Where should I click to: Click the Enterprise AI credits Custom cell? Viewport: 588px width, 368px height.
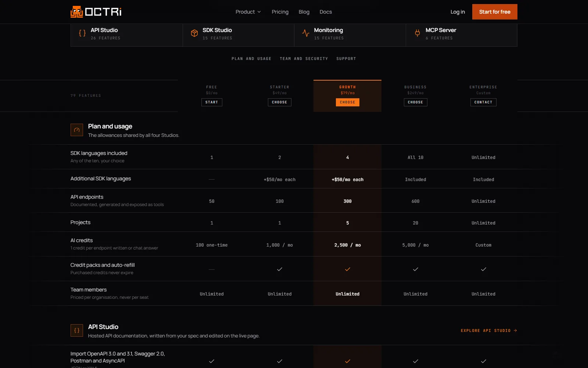click(x=483, y=245)
